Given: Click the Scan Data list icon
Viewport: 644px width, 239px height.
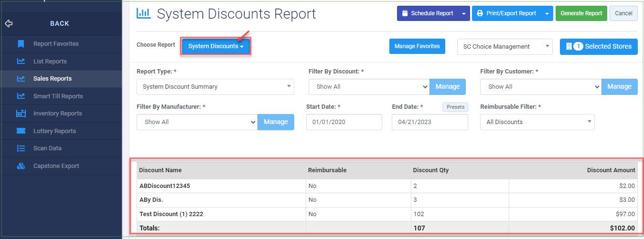Looking at the screenshot, I should coord(21,148).
